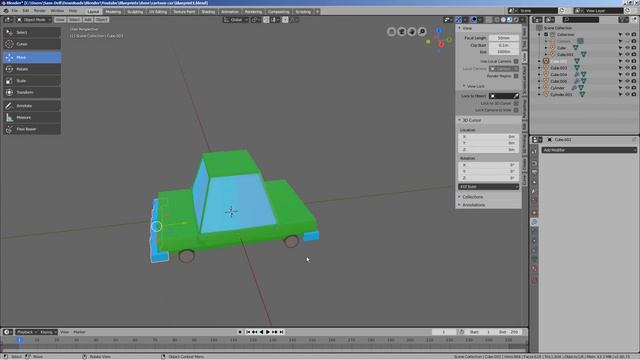Switch to the Modeling workspace tab
Screen dimensions: 640x360
(x=113, y=11)
